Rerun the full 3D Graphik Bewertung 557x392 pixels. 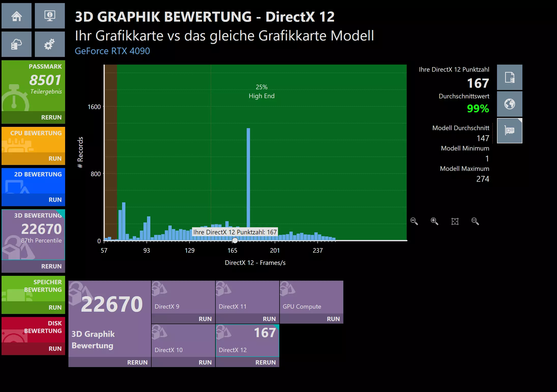coord(110,362)
